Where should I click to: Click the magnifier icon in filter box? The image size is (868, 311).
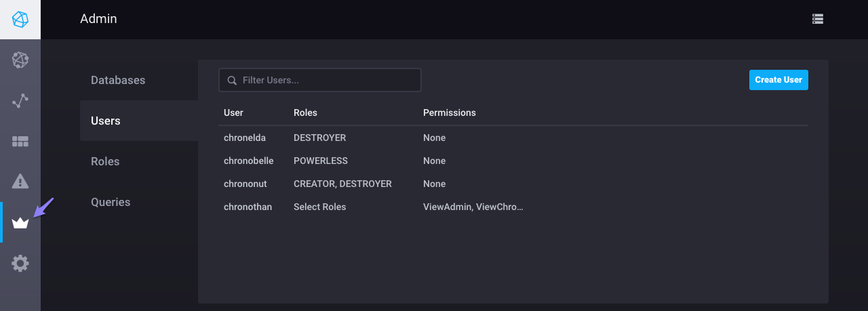232,80
